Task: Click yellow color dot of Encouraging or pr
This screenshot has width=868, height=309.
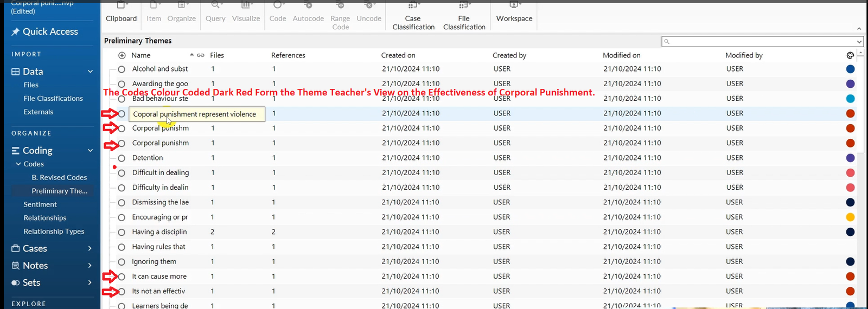Action: (850, 217)
